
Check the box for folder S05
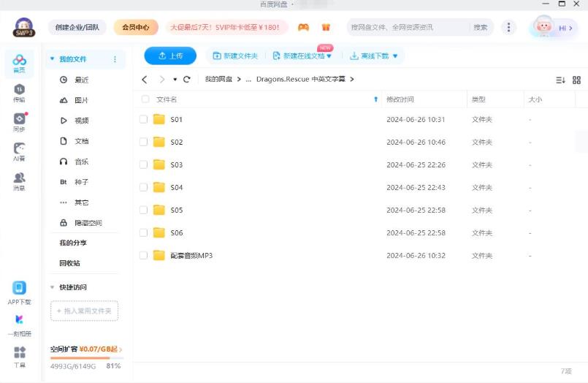pos(143,210)
